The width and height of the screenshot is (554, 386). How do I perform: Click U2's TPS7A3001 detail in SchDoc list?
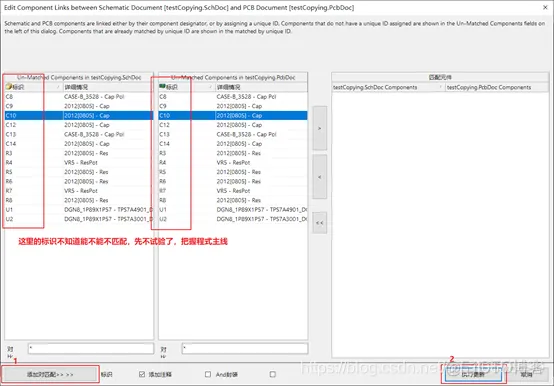click(108, 219)
